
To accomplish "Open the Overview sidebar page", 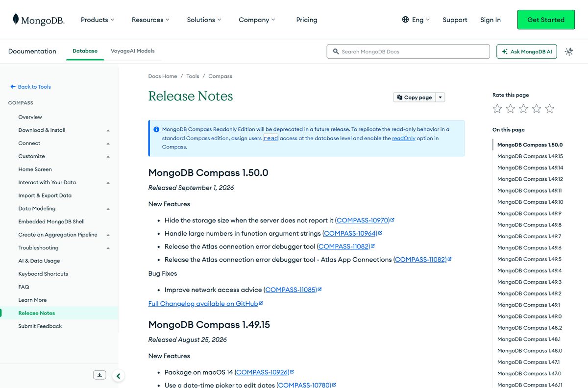I will point(30,117).
